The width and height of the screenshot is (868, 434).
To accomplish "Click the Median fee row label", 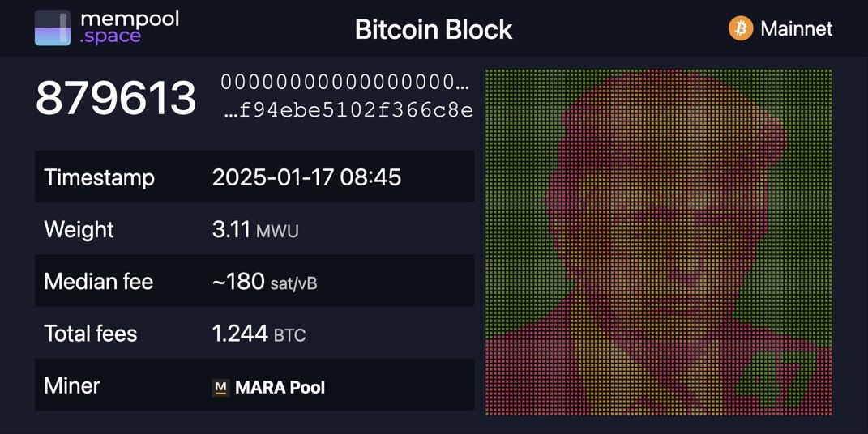I will (98, 282).
